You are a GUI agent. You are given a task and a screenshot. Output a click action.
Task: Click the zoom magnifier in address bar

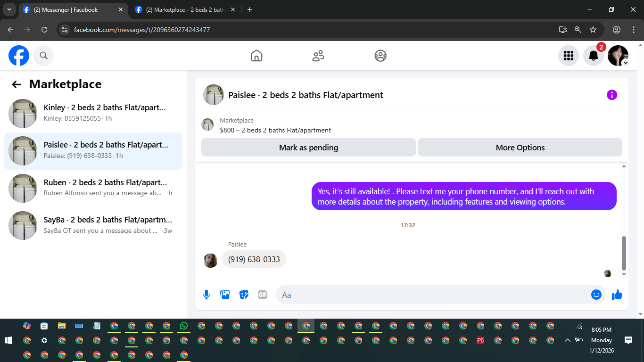pos(578,30)
